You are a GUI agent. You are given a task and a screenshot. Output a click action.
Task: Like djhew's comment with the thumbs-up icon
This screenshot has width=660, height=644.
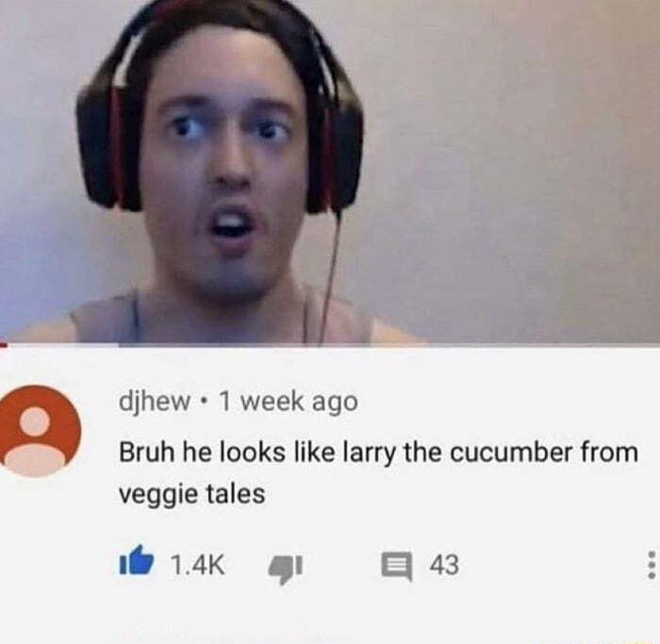coord(136,560)
